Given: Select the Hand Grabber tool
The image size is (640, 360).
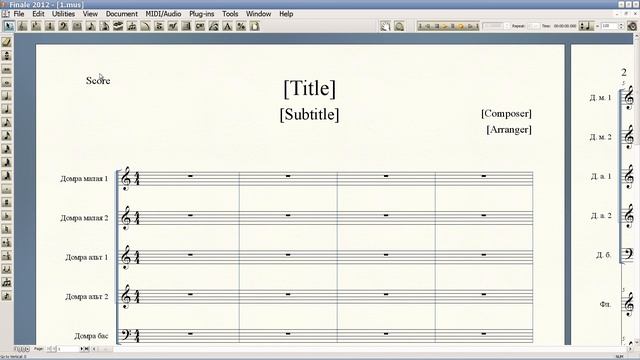Looking at the screenshot, I should 385,26.
